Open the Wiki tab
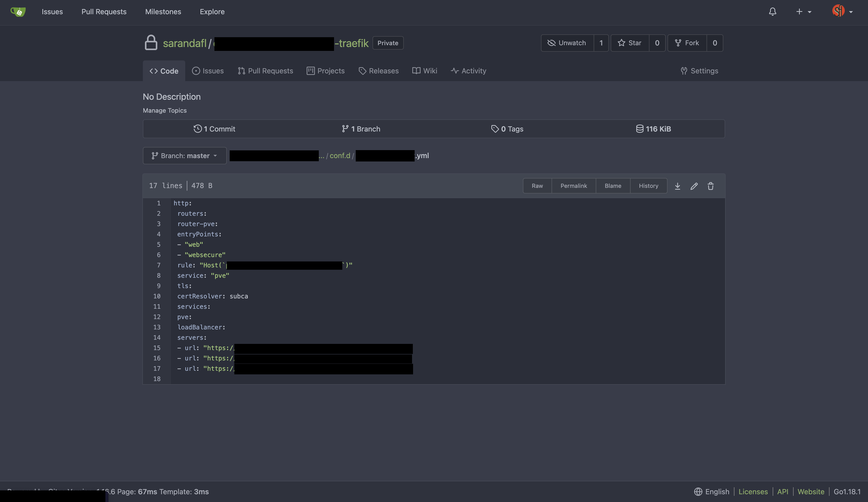This screenshot has width=868, height=502. (x=425, y=71)
